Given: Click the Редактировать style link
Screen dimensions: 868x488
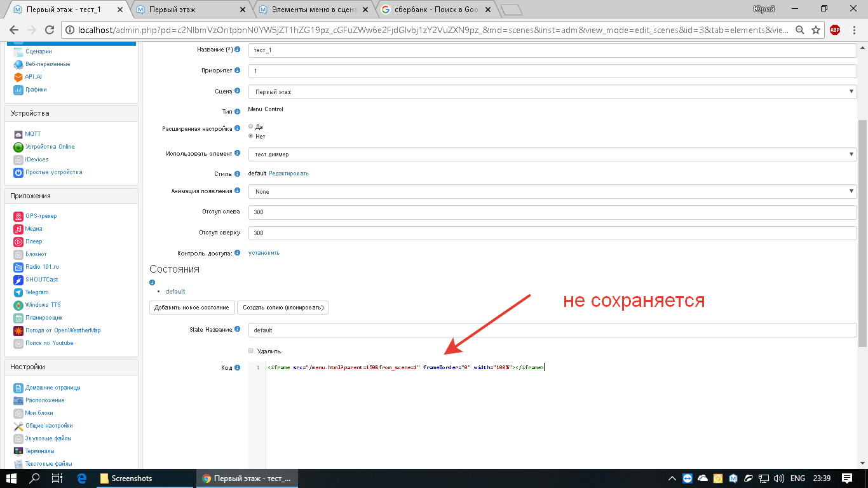Looking at the screenshot, I should coord(288,173).
